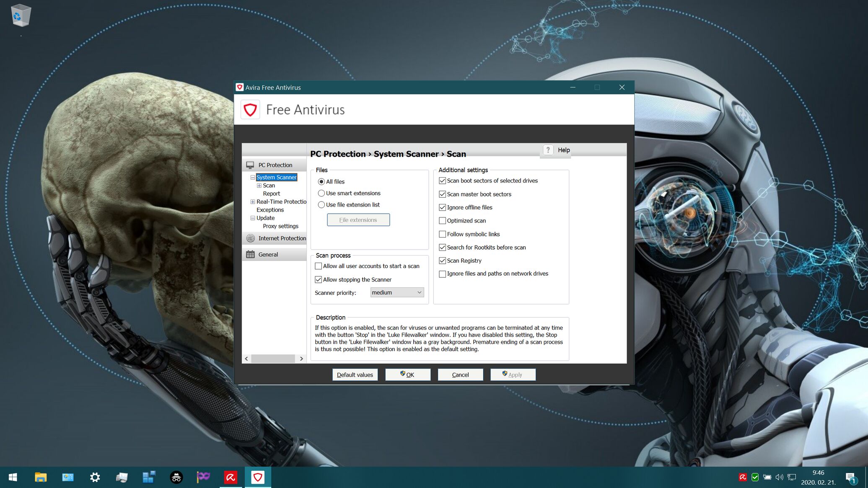Open the Windows Start menu
Screen dimensions: 868x488
point(13,477)
